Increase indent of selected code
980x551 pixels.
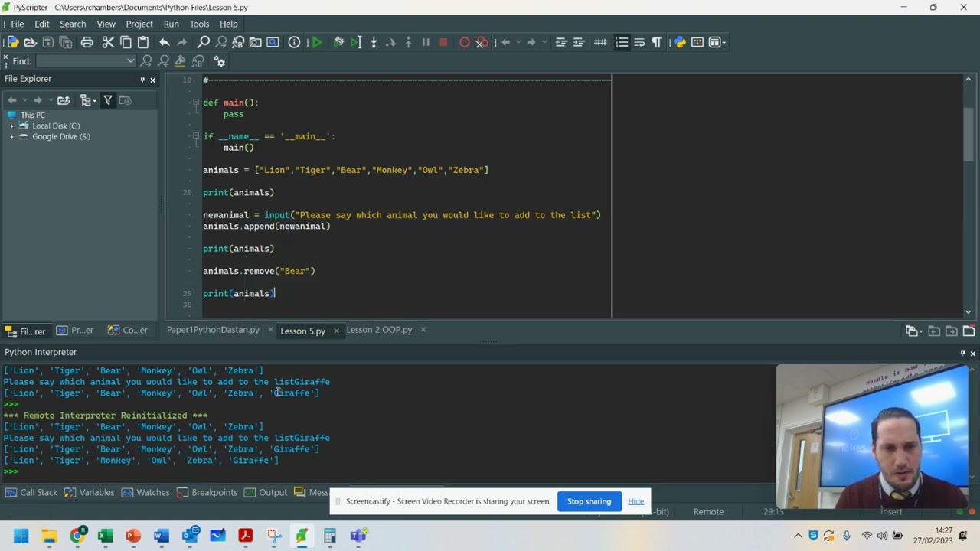tap(579, 42)
